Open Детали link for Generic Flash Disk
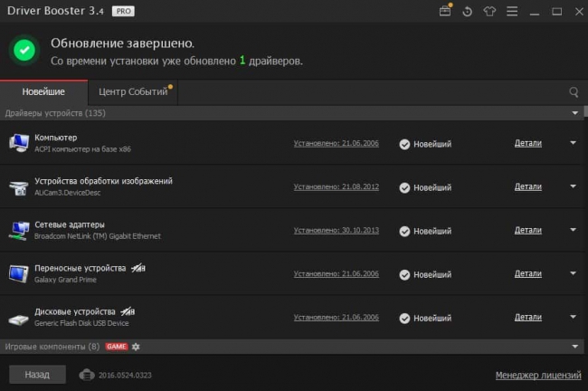Image resolution: width=588 pixels, height=391 pixels. (528, 317)
